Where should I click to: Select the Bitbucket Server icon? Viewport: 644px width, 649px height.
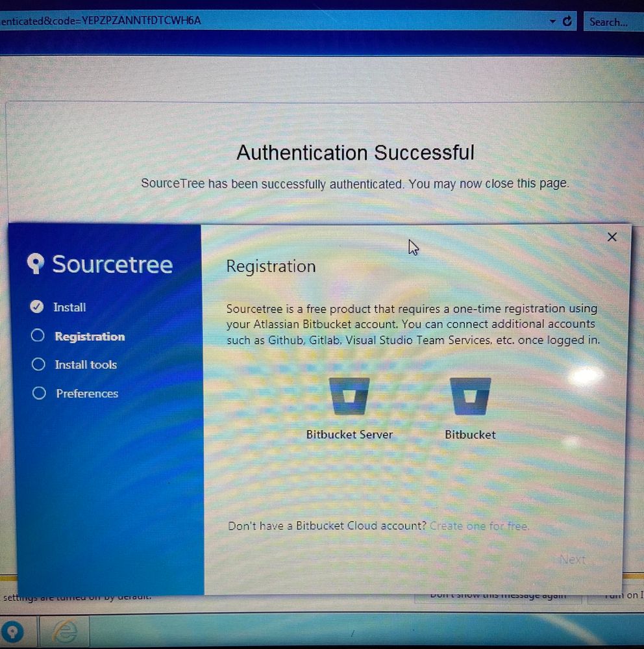pos(349,396)
